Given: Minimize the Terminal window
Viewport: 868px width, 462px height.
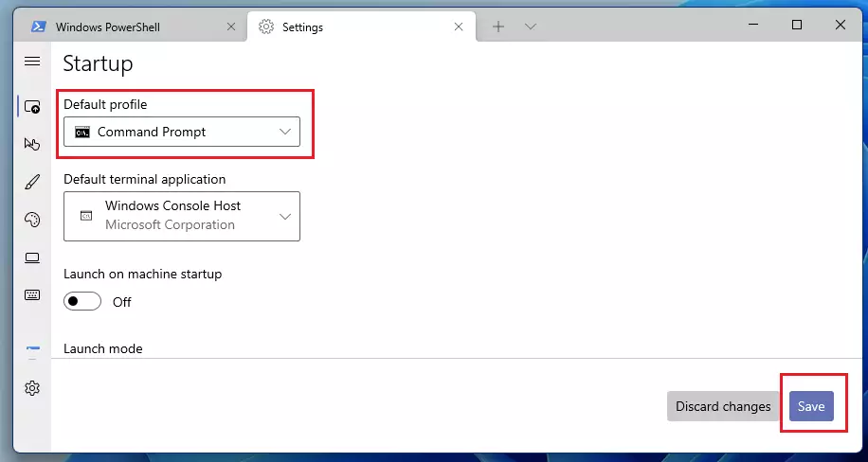Looking at the screenshot, I should coord(753,25).
